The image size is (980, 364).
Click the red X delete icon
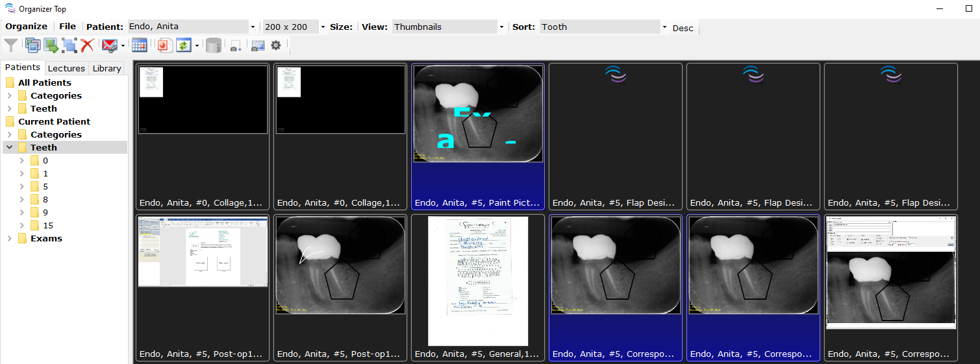pos(88,45)
